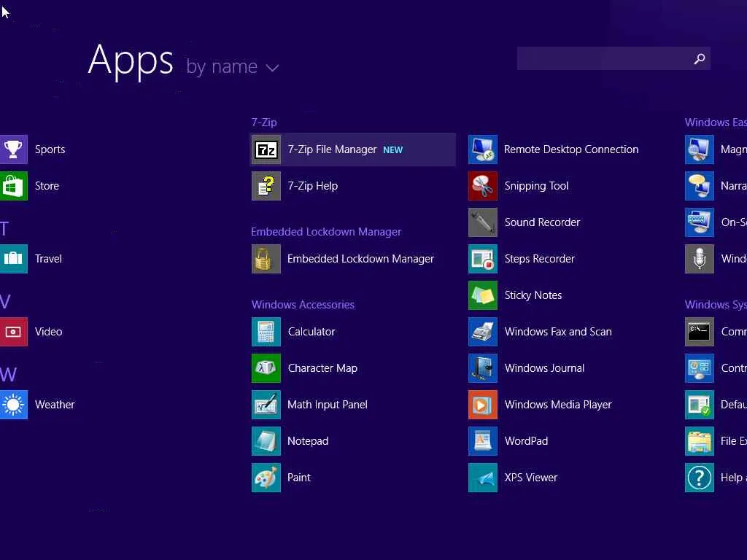
Task: Click the Windows Ease of Access header
Action: coord(716,122)
